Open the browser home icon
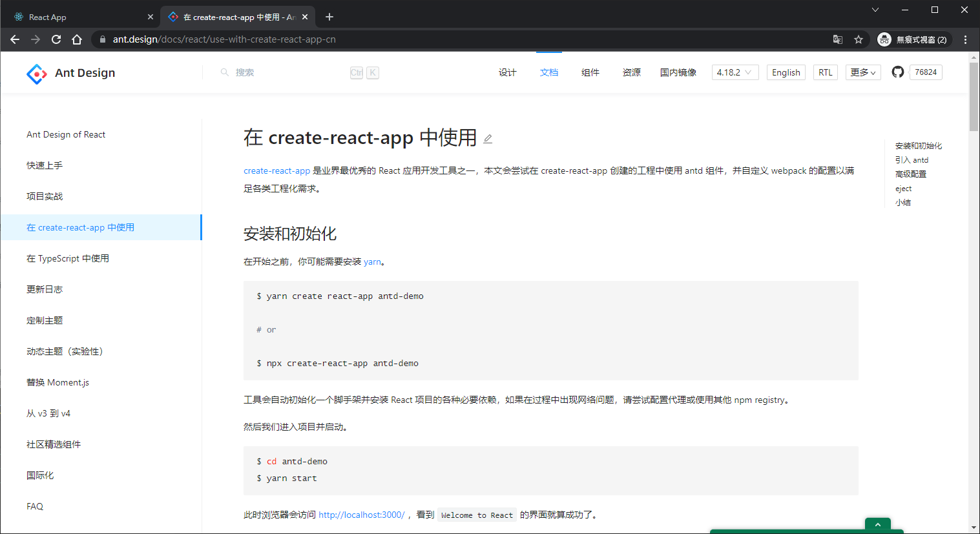980x534 pixels. click(77, 39)
